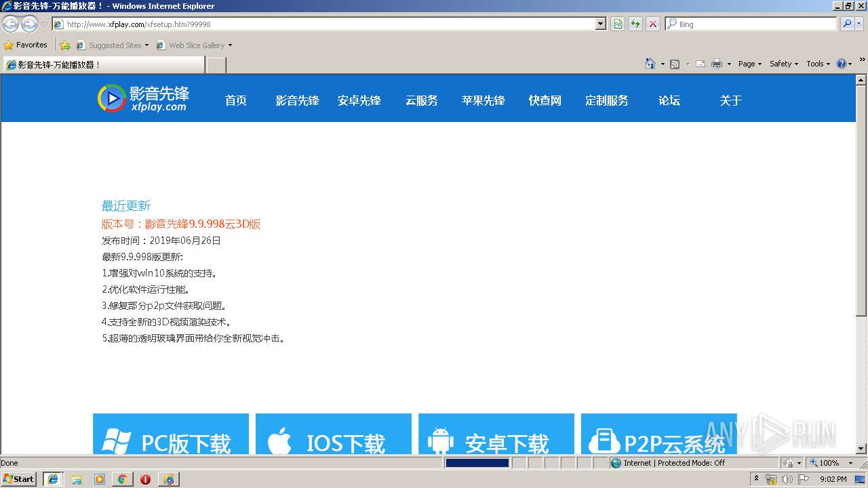Open the 定制服务 navigation link

(607, 100)
